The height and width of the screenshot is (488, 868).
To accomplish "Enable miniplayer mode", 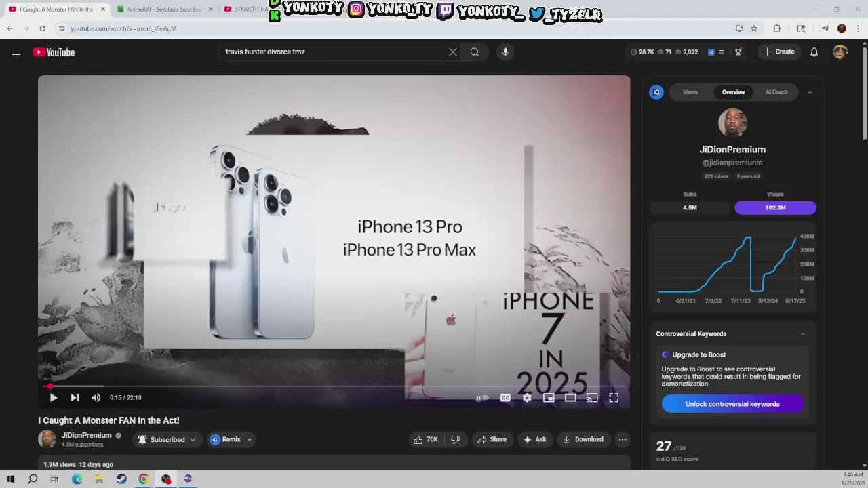I will pos(549,398).
